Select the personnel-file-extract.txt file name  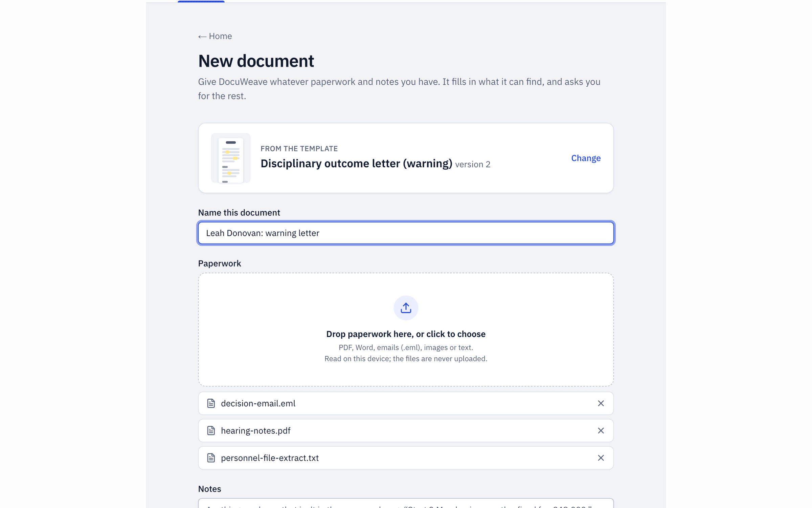click(x=270, y=458)
